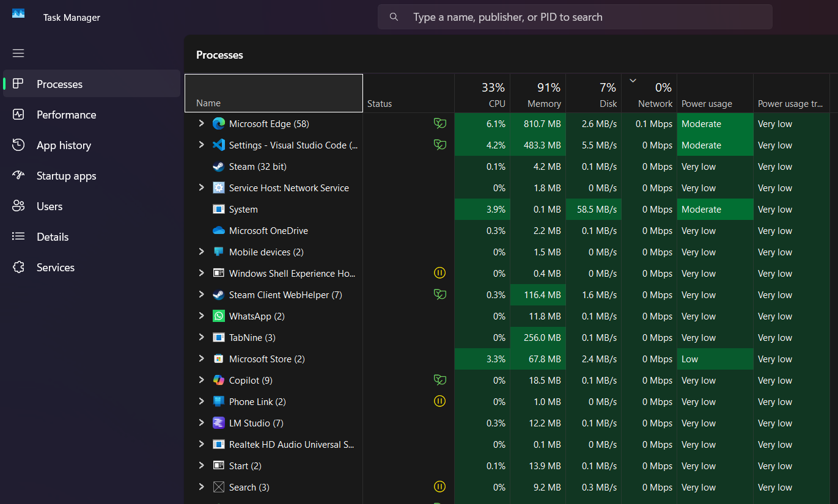Open the Services page

[x=92, y=268]
